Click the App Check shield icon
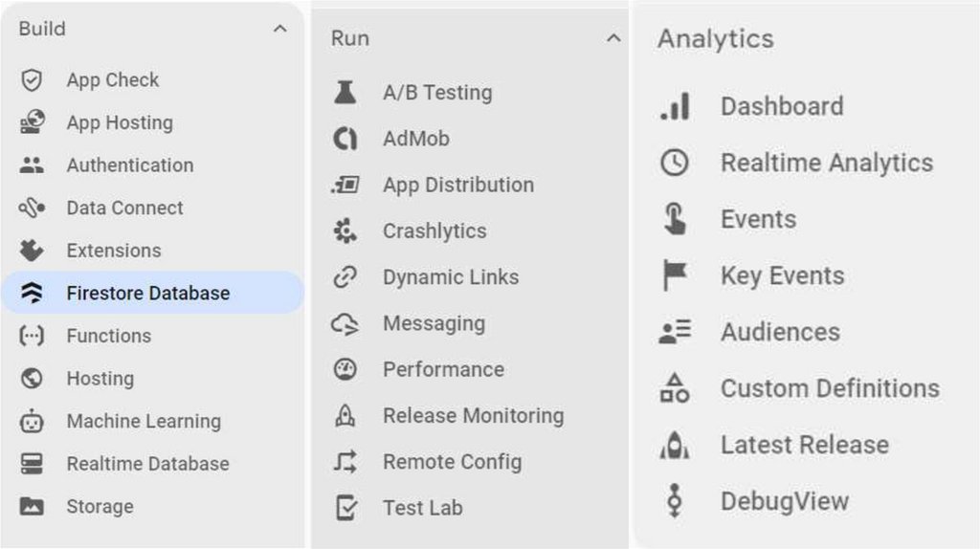 click(32, 80)
